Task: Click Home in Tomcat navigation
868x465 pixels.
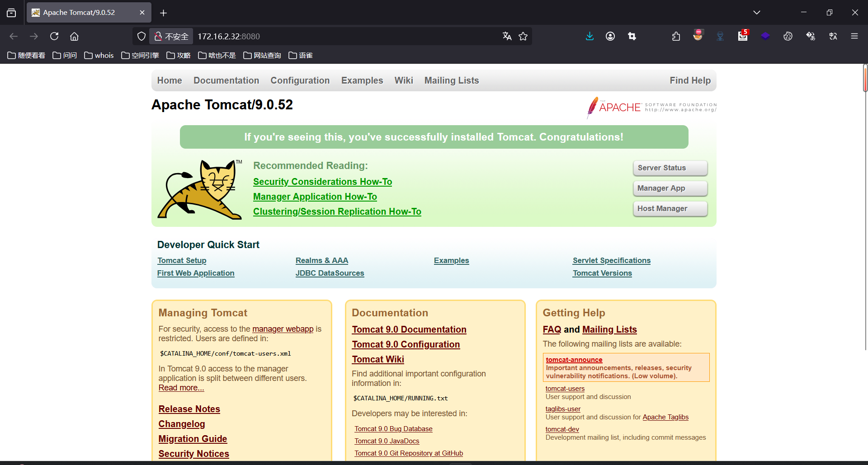Action: 170,80
